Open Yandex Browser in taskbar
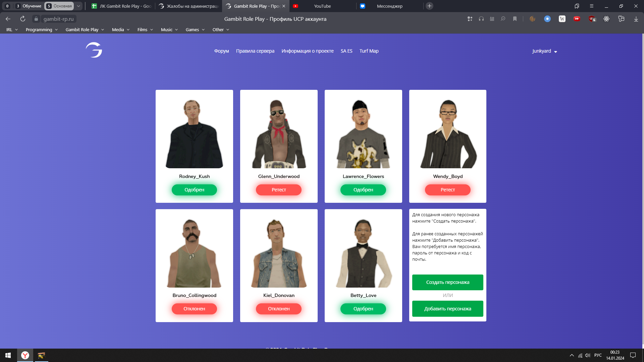Screen dimensions: 644x362 pos(25,355)
